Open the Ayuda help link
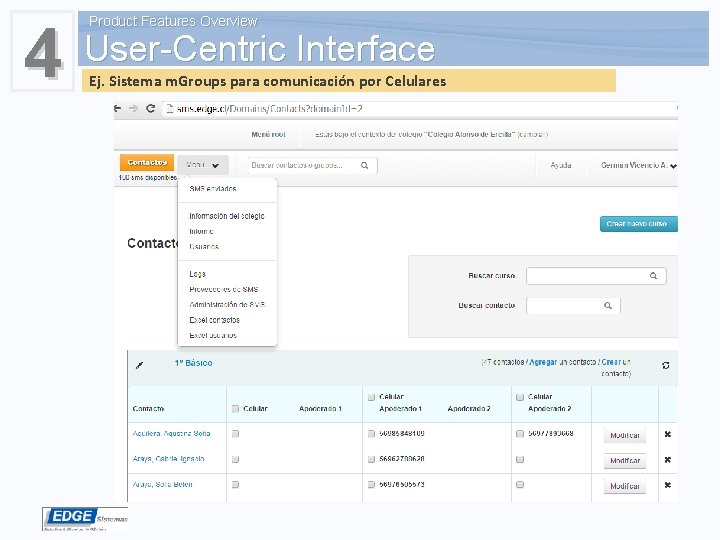 (x=561, y=165)
